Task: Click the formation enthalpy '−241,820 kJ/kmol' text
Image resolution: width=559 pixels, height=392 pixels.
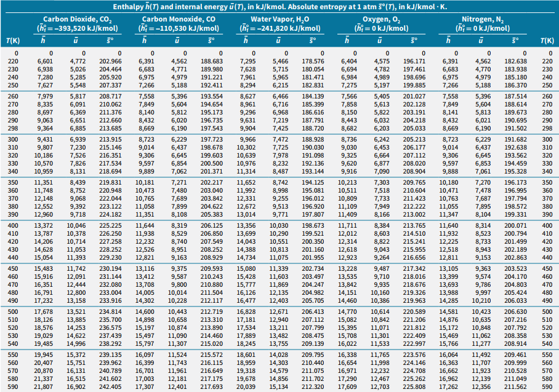Action: [287, 28]
